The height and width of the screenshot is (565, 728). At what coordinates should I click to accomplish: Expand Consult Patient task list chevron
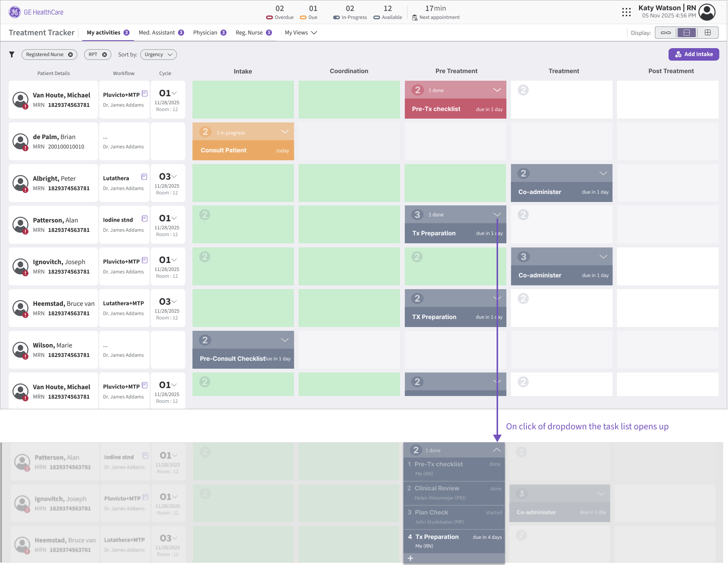tap(285, 132)
